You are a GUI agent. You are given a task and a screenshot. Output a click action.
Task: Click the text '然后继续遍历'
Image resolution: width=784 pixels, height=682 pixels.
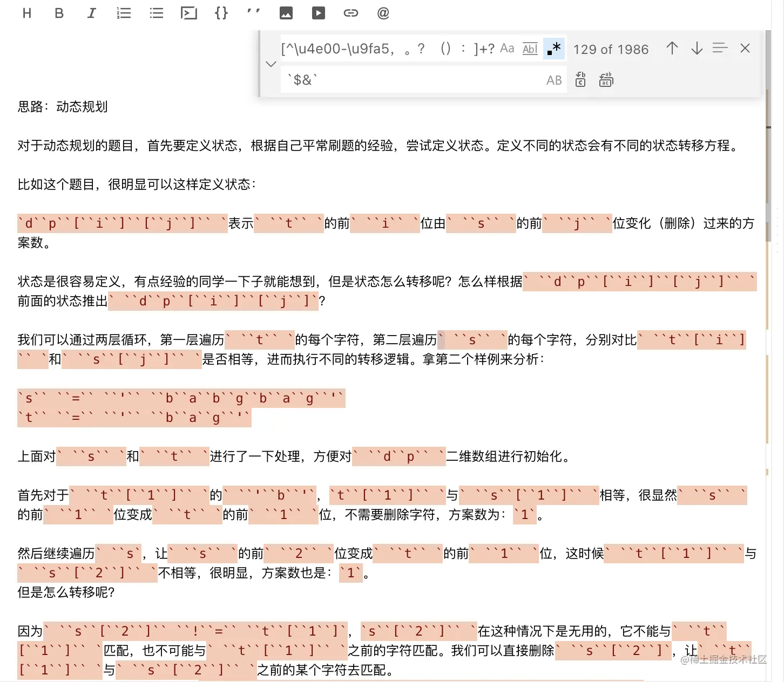click(x=56, y=554)
